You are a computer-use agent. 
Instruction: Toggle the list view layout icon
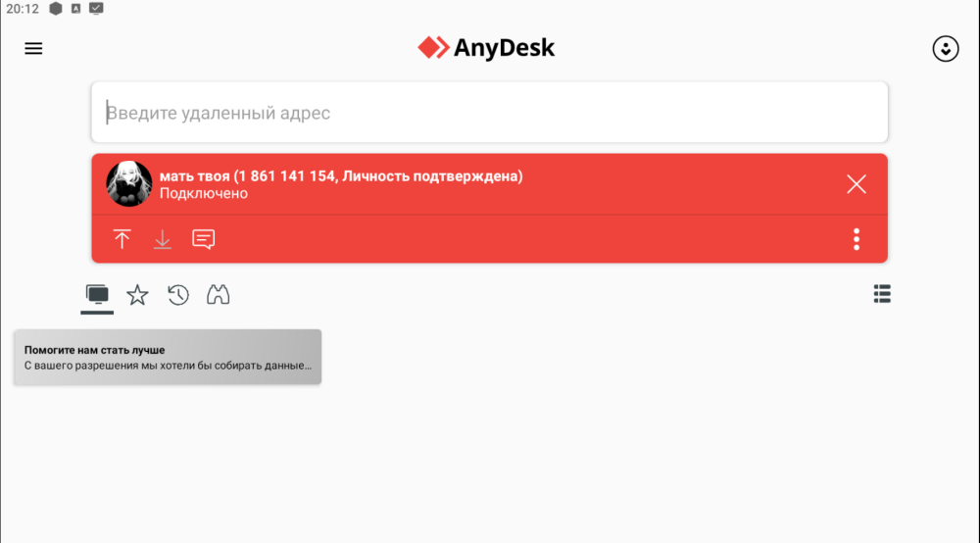pyautogui.click(x=882, y=294)
